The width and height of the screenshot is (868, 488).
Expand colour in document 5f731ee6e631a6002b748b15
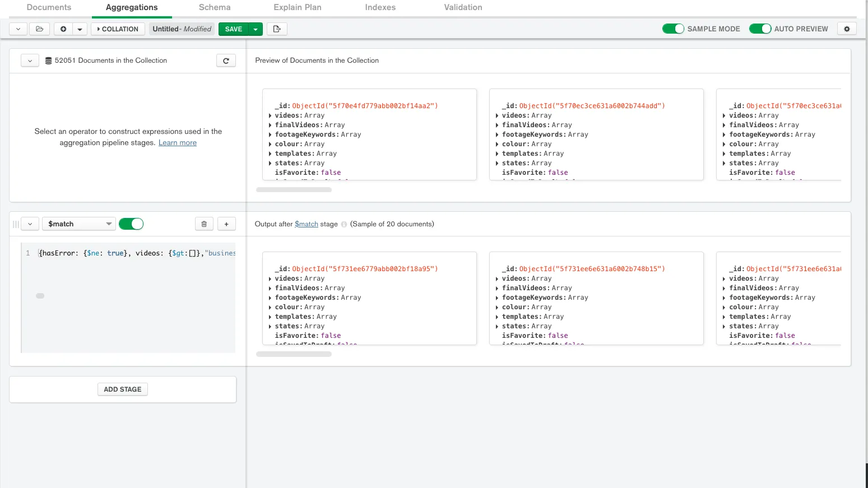[x=497, y=307]
